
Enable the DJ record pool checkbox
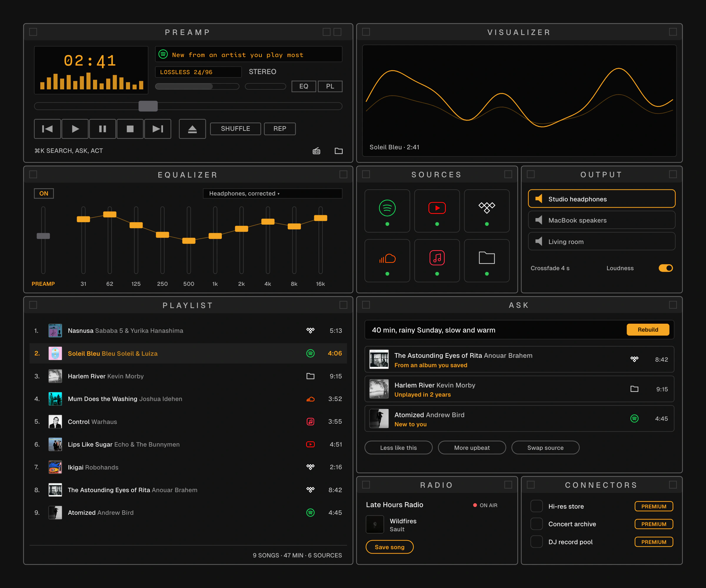[x=537, y=542]
